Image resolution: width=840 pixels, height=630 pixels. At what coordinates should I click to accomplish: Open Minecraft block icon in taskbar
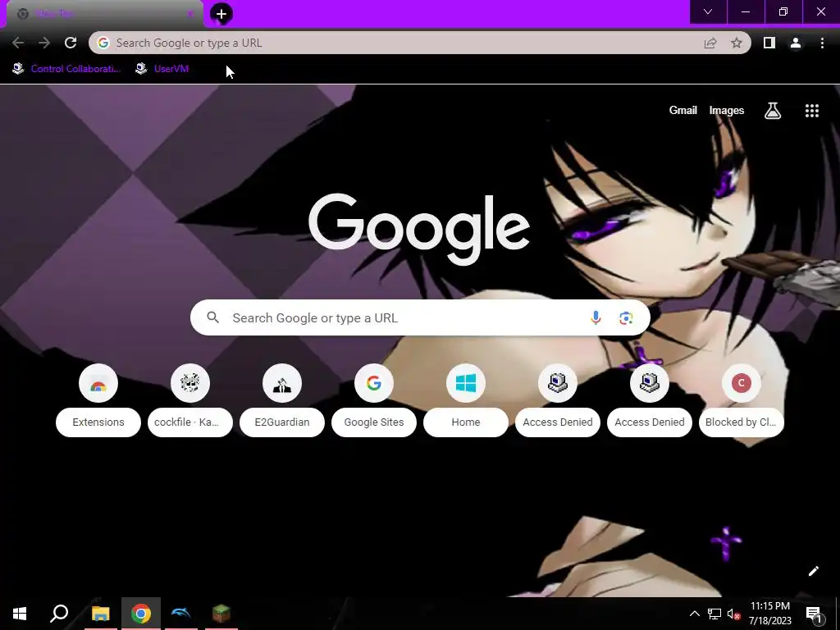pos(221,614)
